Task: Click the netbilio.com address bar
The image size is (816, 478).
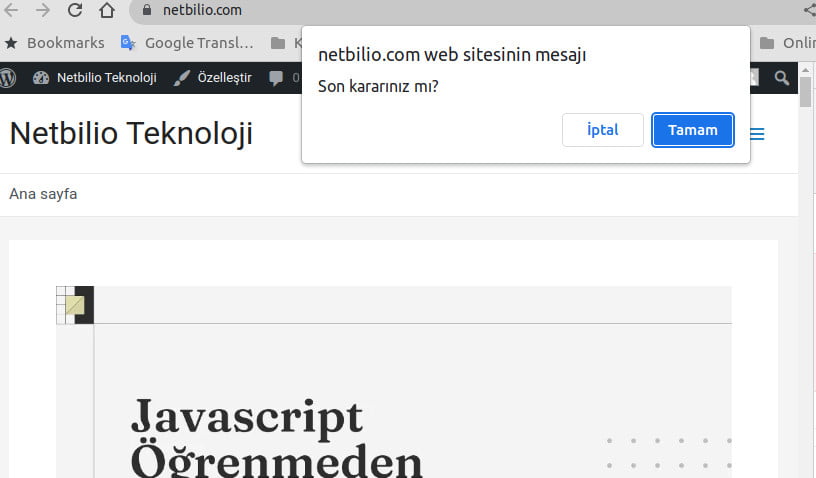Action: click(x=468, y=10)
